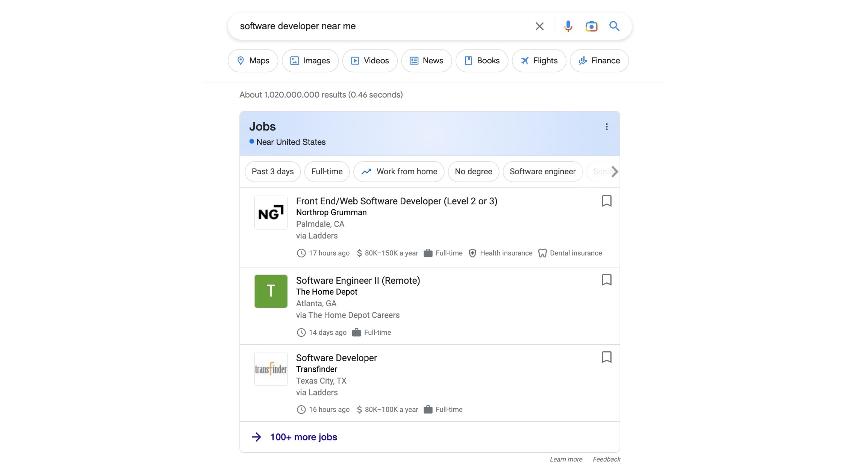Click 'via The Home Depot Careers' text
Image resolution: width=868 pixels, height=470 pixels.
pos(348,315)
